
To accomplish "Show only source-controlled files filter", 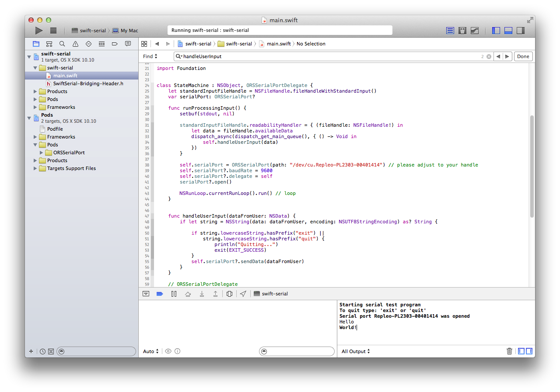I will click(51, 351).
